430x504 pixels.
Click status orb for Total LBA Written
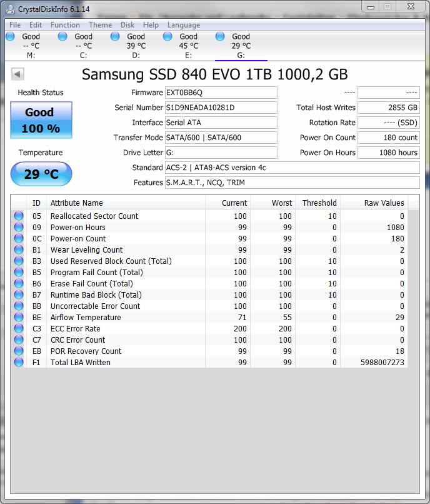19,362
